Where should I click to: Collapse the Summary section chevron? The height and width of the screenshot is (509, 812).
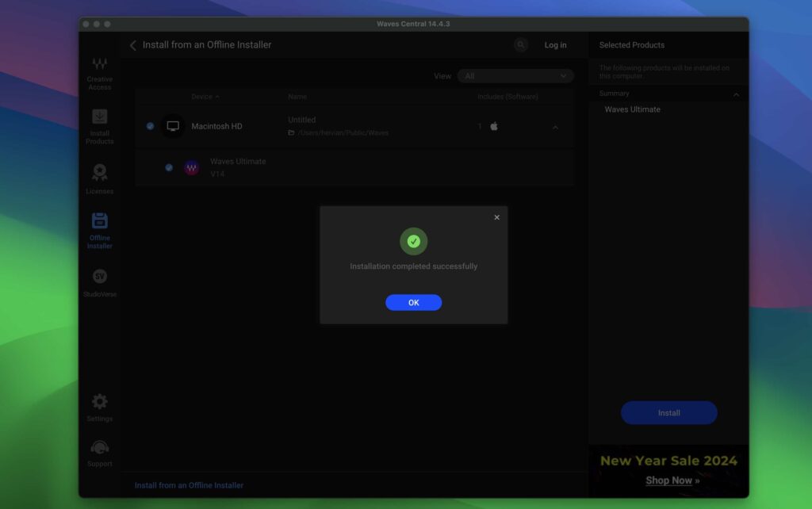736,94
